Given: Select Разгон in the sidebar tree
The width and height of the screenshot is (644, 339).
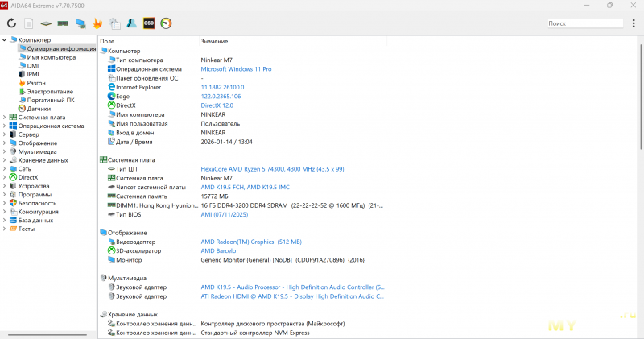Looking at the screenshot, I should pos(36,83).
